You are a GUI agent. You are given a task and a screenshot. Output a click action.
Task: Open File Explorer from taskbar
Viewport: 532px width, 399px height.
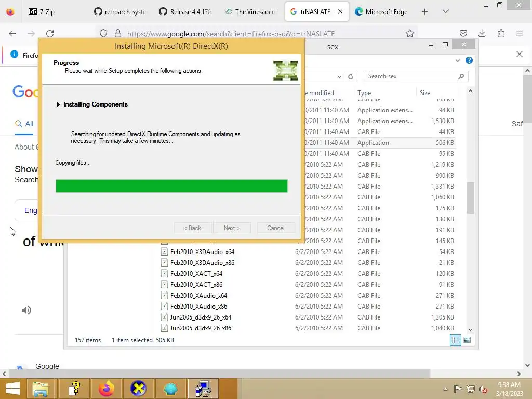(x=41, y=389)
